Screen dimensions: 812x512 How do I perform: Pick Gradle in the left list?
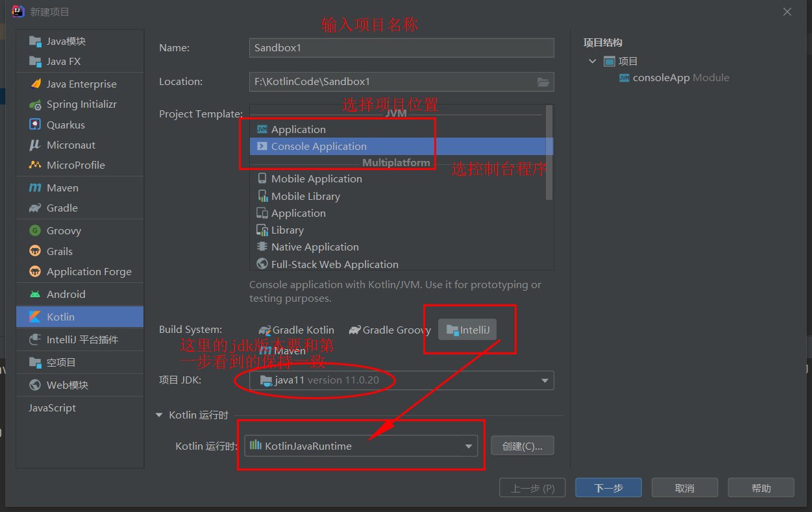[x=80, y=208]
